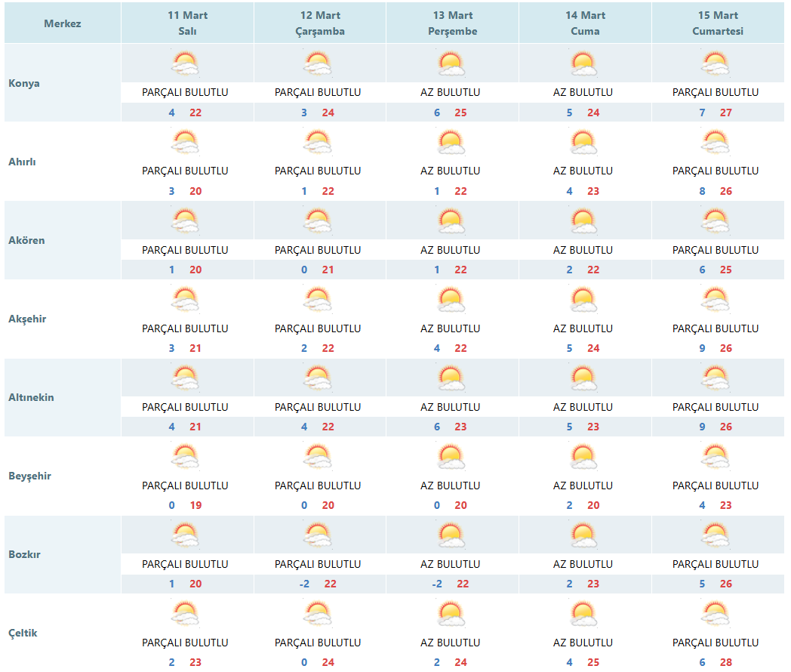Viewport: 791px width, 672px height.
Task: Click Konya's icon for 14 Mart Cuma
Action: tap(583, 63)
